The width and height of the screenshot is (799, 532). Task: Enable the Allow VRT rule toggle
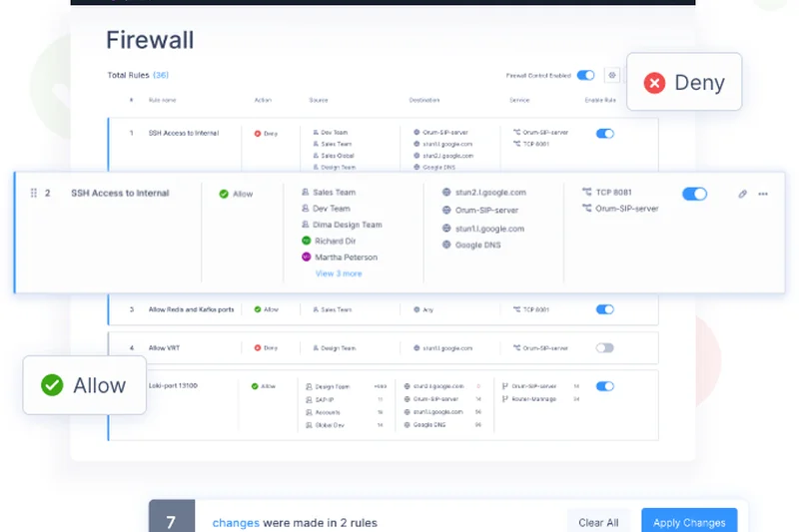(x=604, y=348)
